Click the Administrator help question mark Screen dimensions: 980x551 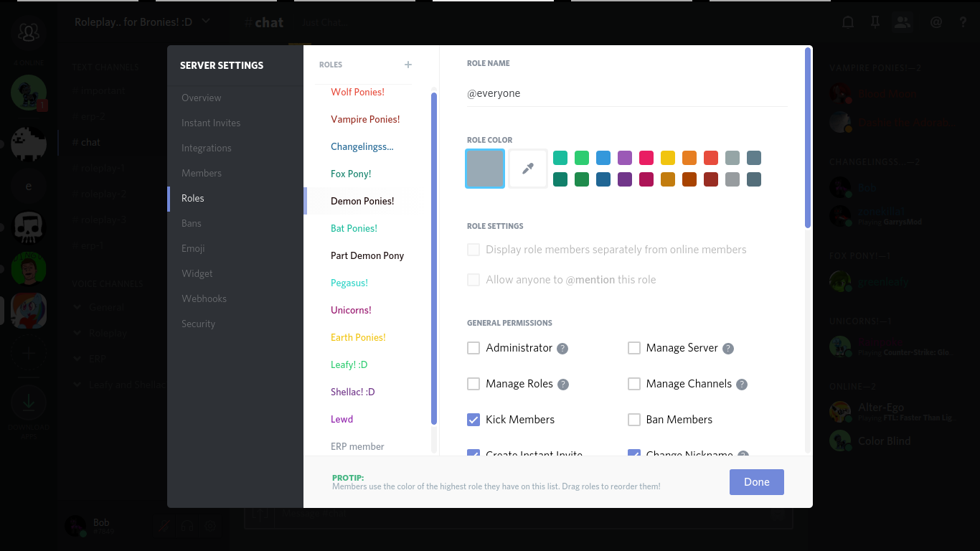[562, 349]
